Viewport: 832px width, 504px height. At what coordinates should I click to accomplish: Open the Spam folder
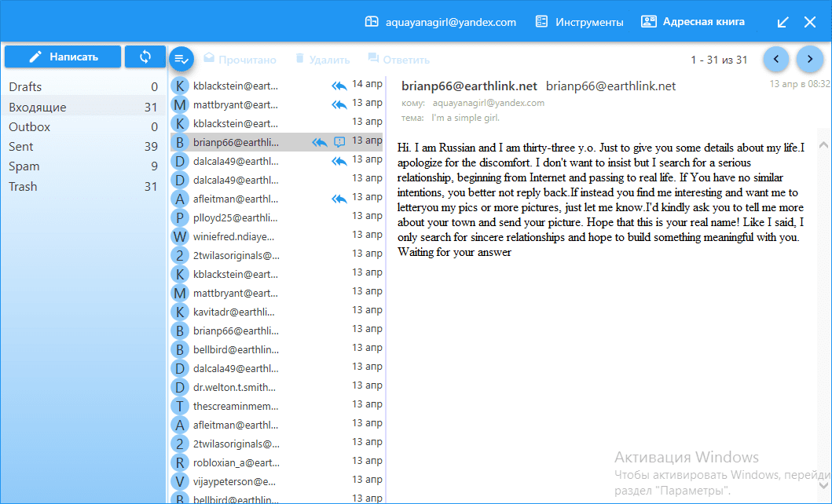83,166
